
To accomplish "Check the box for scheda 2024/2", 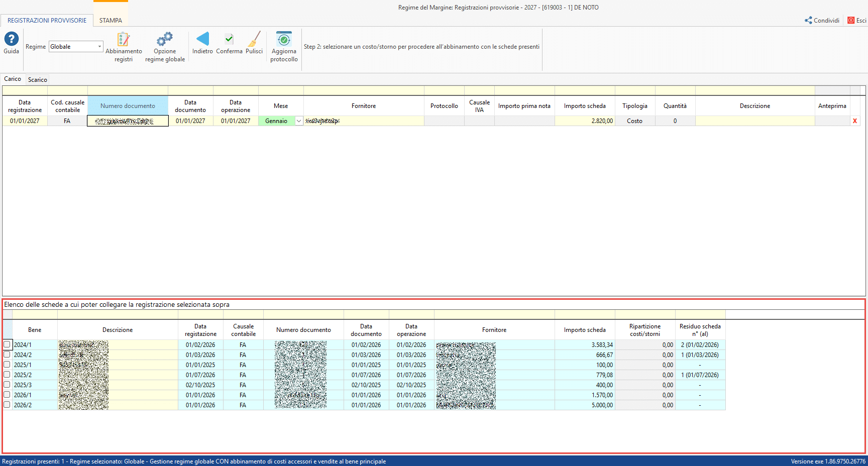I will (7, 355).
